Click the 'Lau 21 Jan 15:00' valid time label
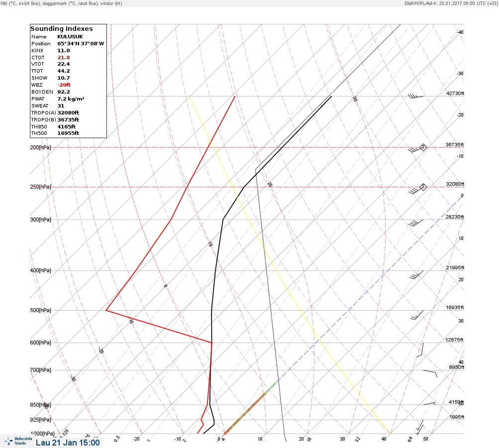Image resolution: width=499 pixels, height=448 pixels. pos(68,443)
